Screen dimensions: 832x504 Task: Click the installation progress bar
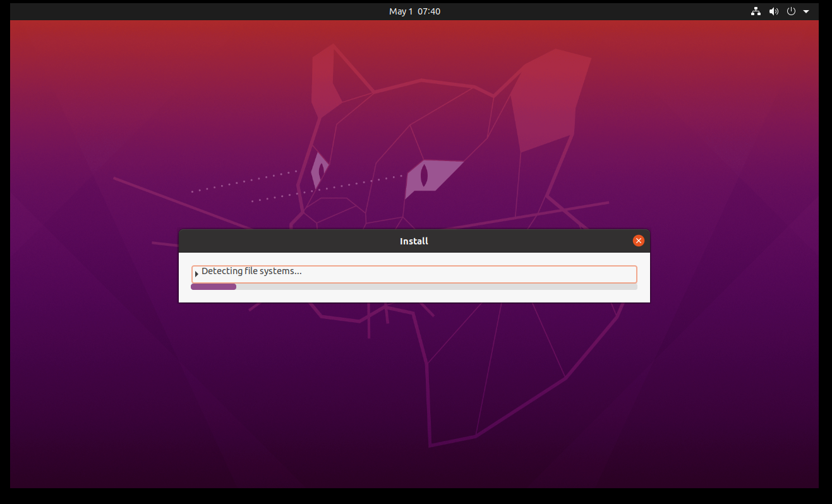click(x=414, y=287)
